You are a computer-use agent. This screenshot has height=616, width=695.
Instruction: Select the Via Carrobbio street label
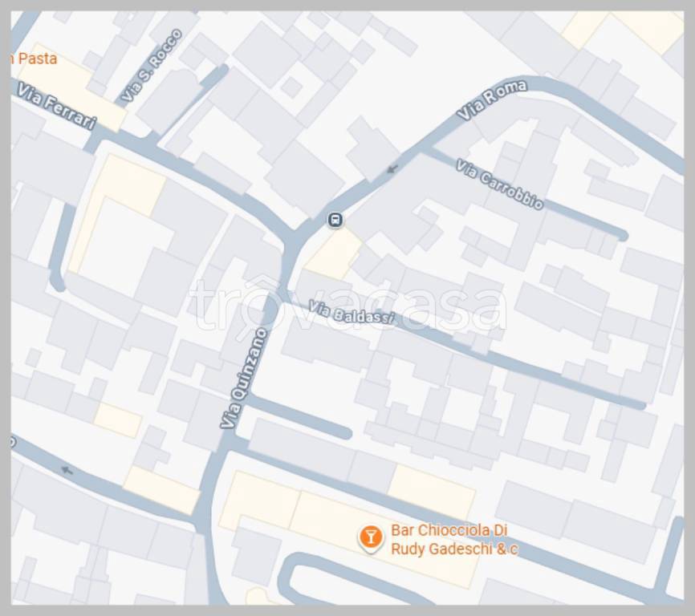coord(499,184)
